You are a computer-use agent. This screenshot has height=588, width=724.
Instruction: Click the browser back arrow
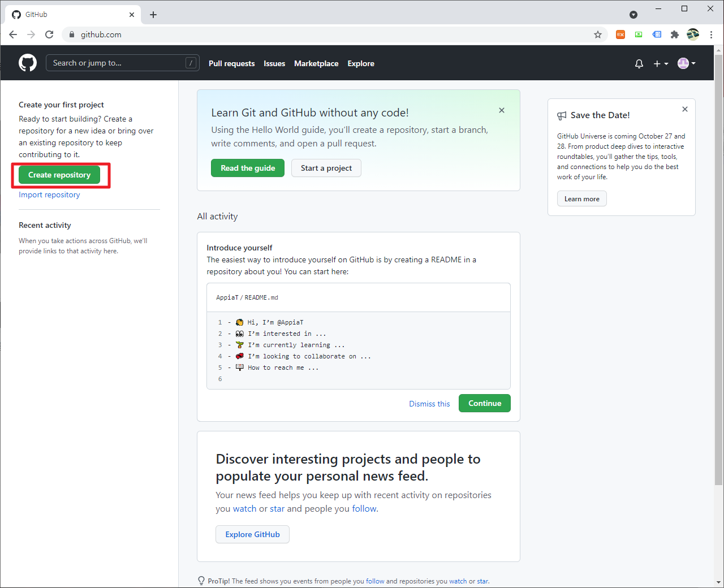point(13,34)
